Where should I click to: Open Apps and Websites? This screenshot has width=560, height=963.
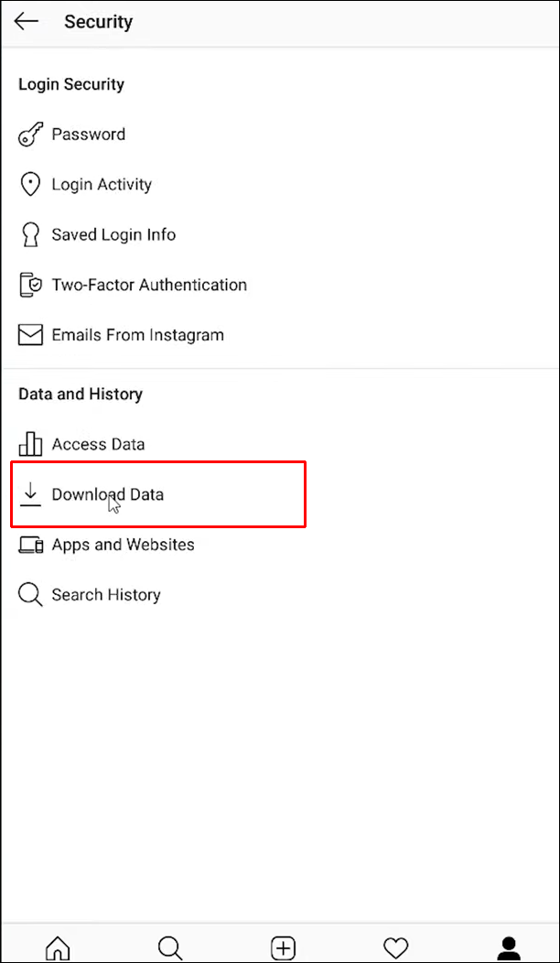[123, 546]
